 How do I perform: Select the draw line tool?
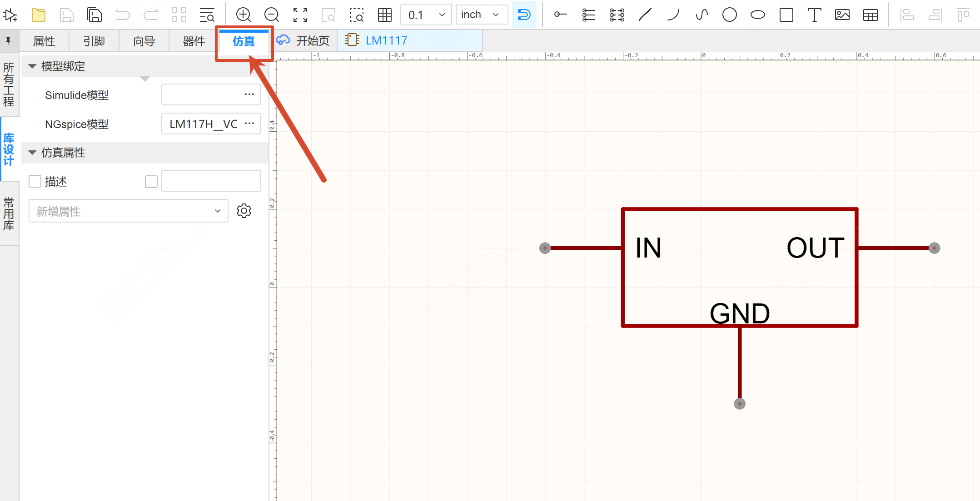coord(645,15)
